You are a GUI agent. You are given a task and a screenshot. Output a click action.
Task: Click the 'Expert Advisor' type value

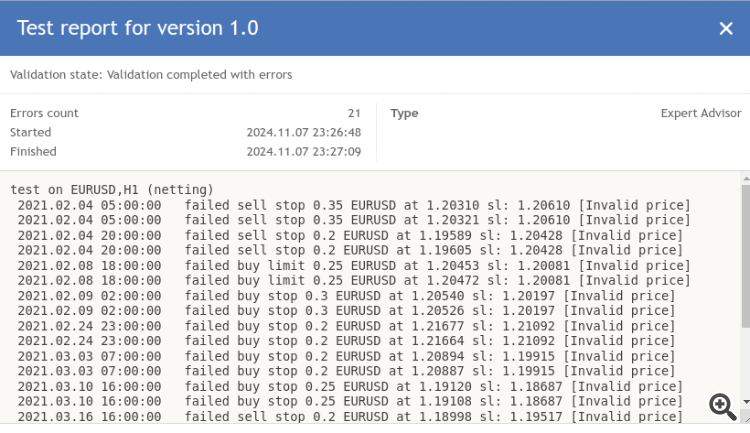(x=701, y=113)
